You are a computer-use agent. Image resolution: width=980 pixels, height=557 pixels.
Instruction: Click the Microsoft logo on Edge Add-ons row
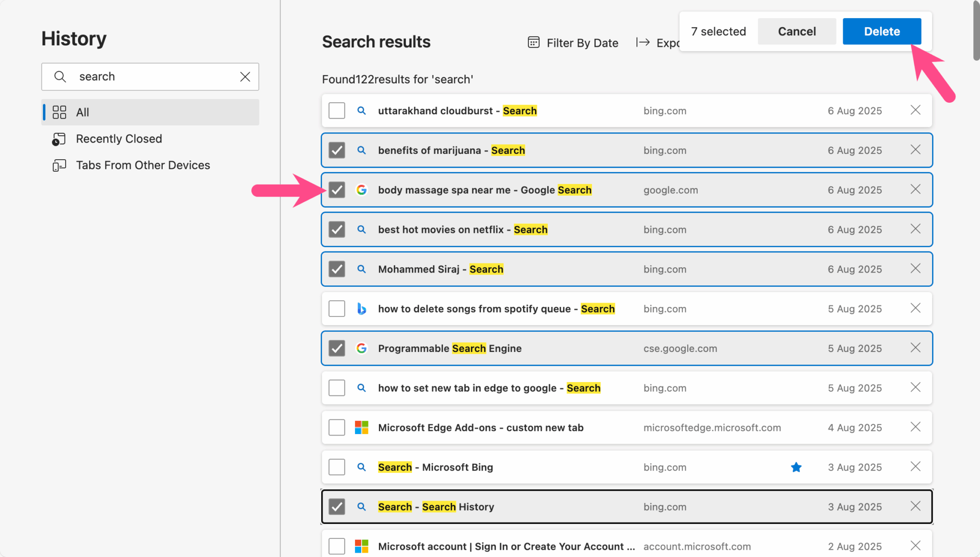point(362,427)
